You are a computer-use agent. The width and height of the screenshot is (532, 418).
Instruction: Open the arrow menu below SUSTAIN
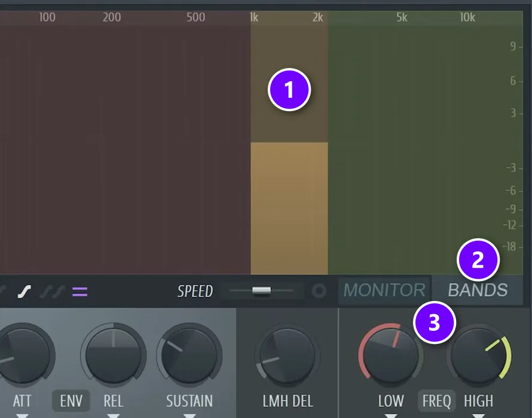coord(189,416)
